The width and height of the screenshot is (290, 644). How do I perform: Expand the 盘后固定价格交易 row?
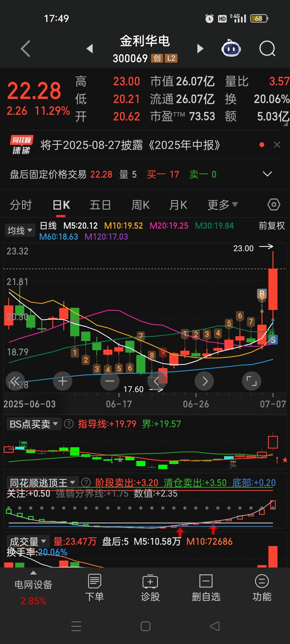[x=267, y=174]
